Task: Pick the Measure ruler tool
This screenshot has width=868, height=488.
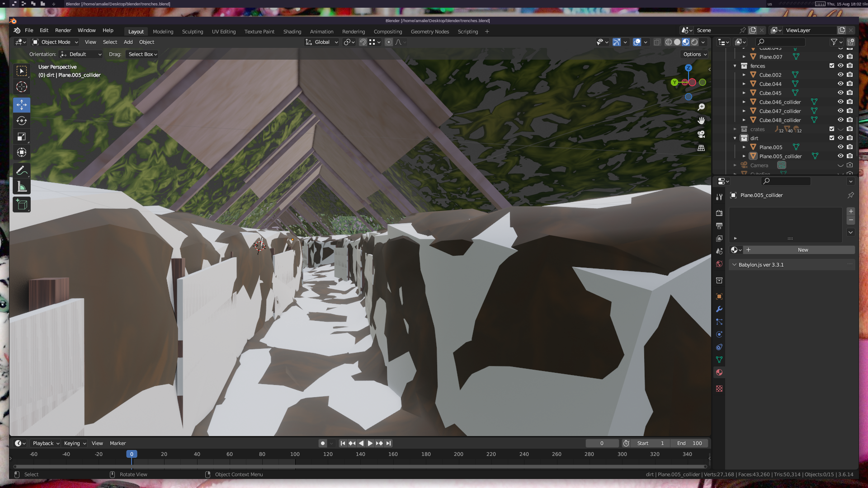Action: click(21, 187)
